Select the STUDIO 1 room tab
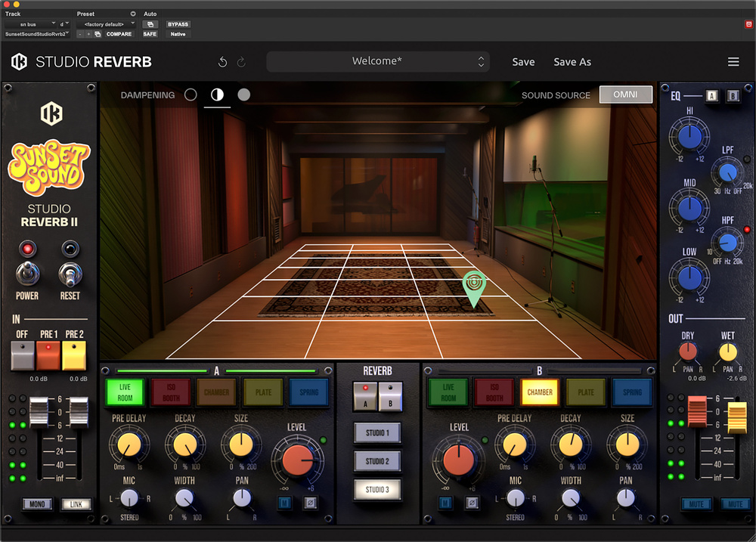Viewport: 756px width, 542px height. [377, 433]
